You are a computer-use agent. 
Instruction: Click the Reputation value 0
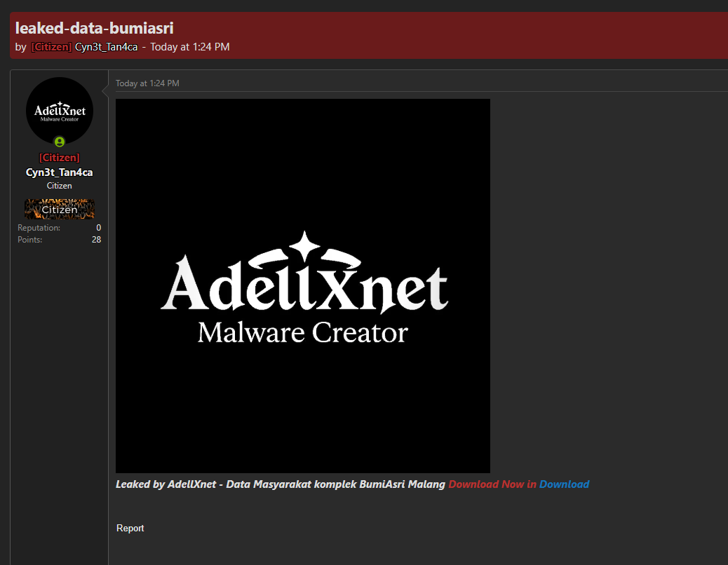point(98,228)
